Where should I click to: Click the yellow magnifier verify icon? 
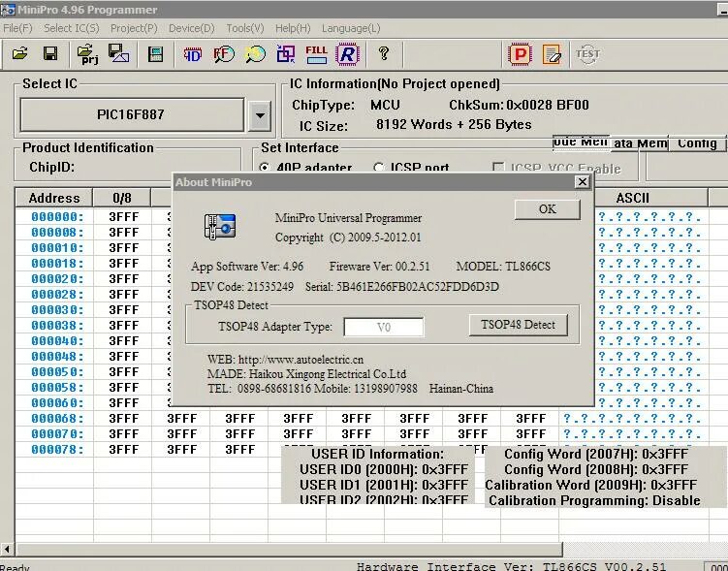click(255, 54)
